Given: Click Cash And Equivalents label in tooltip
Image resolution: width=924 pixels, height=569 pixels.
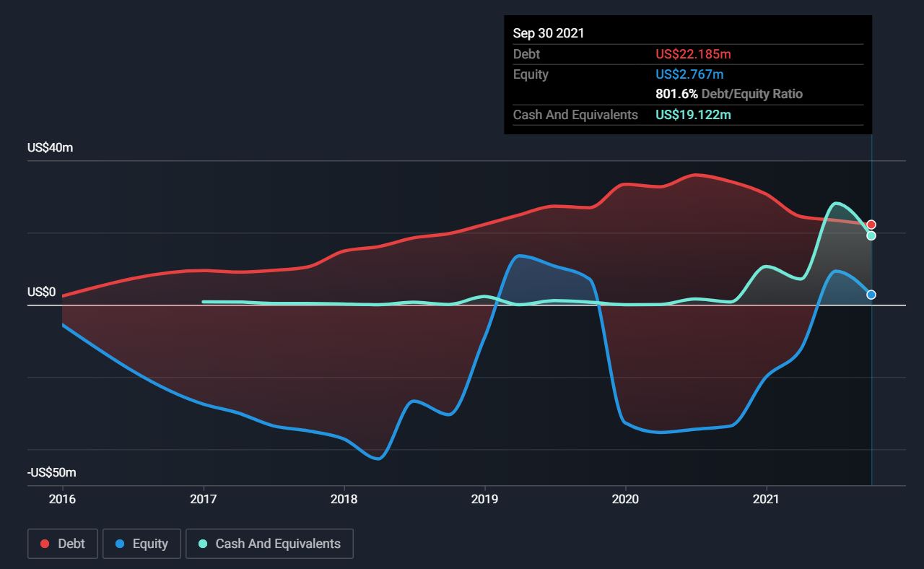Looking at the screenshot, I should point(575,115).
